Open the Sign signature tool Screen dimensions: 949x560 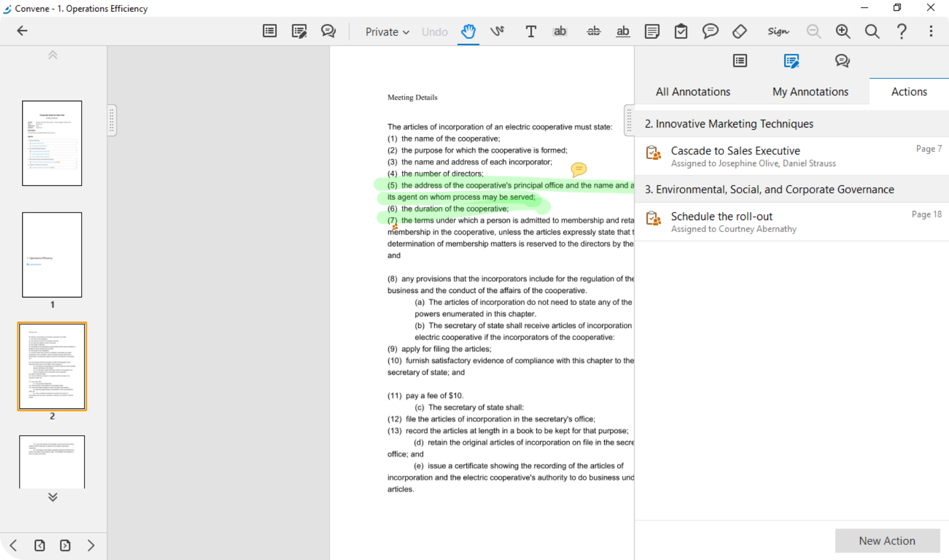[x=778, y=32]
